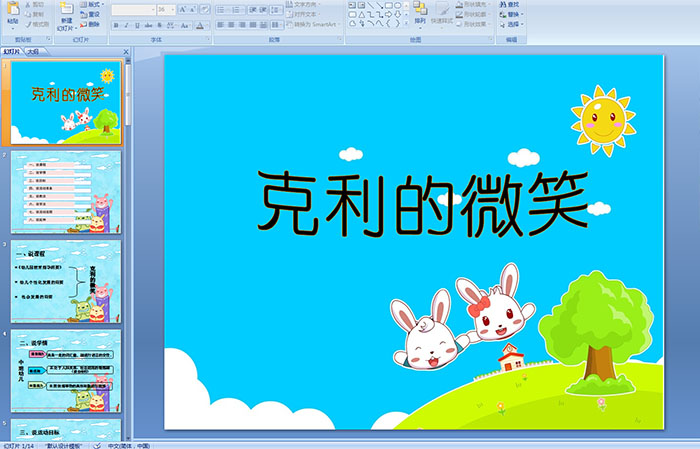700x449 pixels.
Task: Open the Paragraph dialog launcher
Action: coord(340,40)
